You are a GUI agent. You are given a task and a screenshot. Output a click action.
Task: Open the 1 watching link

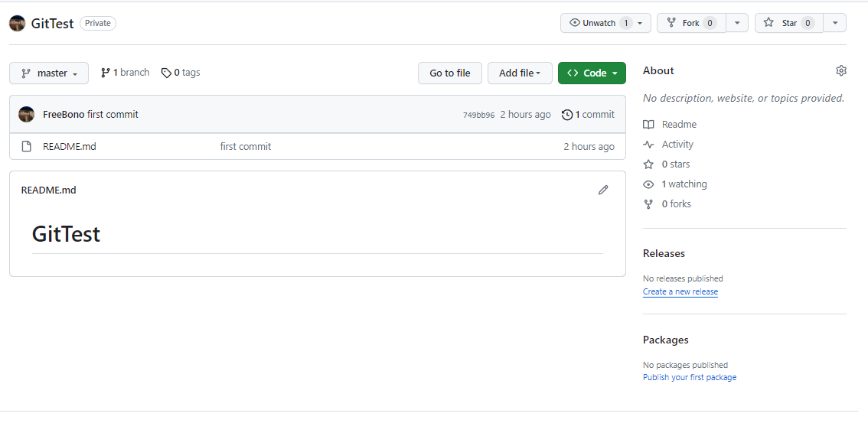[x=675, y=184]
